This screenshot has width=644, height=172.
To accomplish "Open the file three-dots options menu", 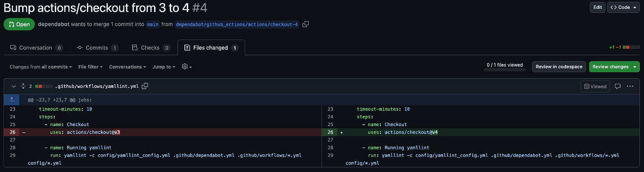I will coord(630,86).
